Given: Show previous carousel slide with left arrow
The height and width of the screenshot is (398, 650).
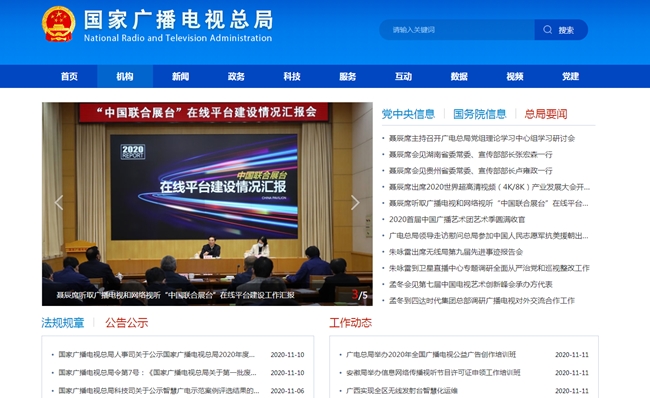Looking at the screenshot, I should [x=59, y=202].
